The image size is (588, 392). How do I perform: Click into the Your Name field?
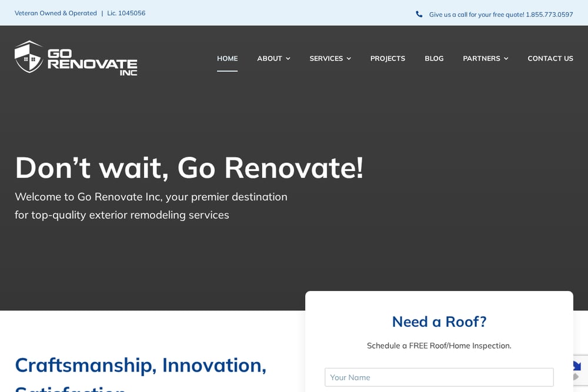coord(439,377)
